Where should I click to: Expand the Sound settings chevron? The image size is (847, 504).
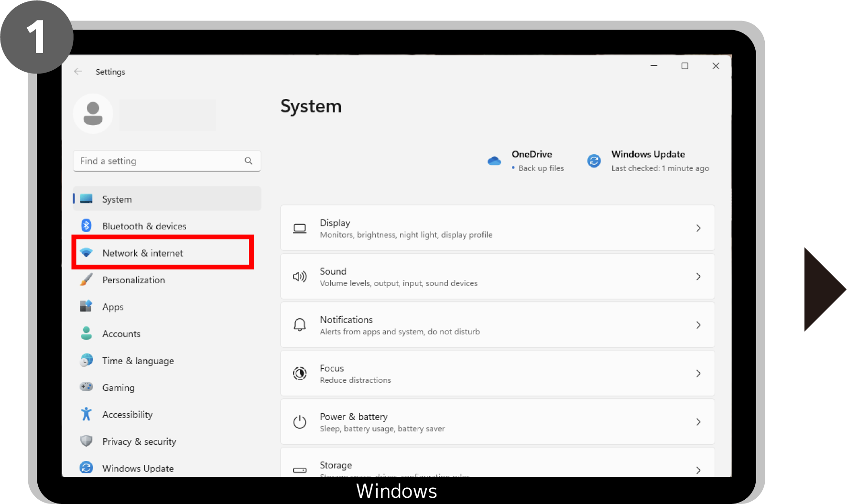[698, 277]
